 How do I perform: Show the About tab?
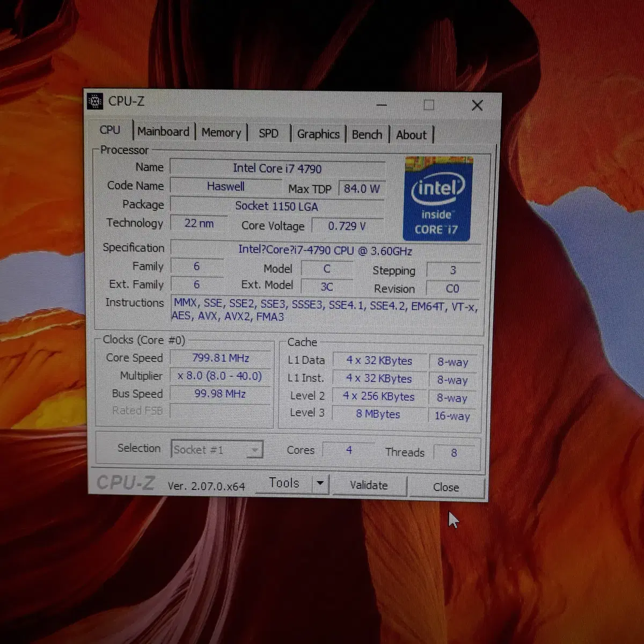(x=411, y=135)
